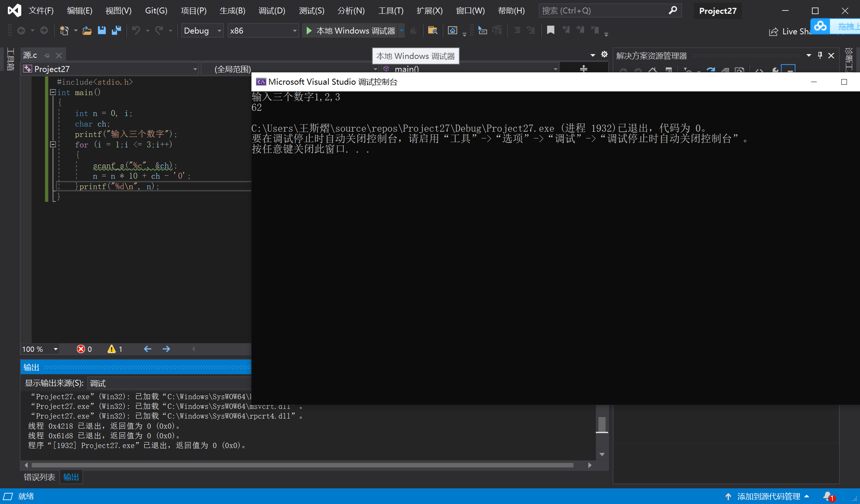Open the Git(G) menu
Image resolution: width=860 pixels, height=504 pixels.
coord(156,10)
